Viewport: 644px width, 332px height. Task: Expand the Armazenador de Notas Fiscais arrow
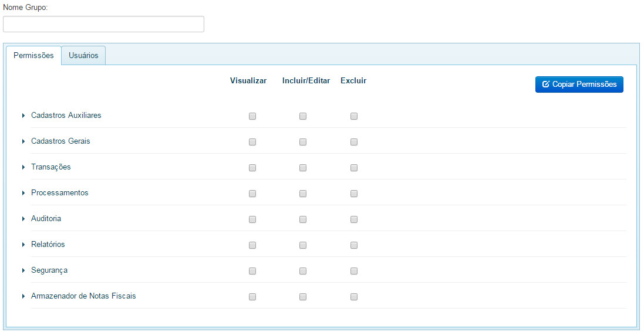[23, 296]
